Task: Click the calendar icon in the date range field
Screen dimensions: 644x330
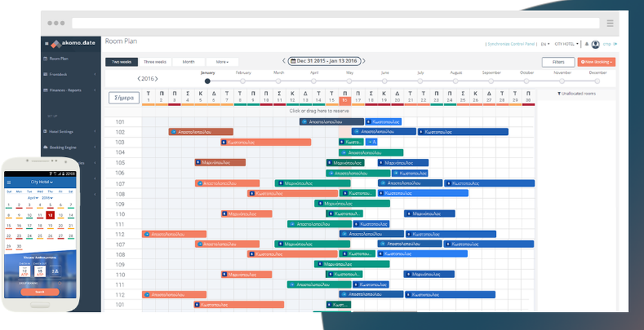Action: pyautogui.click(x=293, y=61)
